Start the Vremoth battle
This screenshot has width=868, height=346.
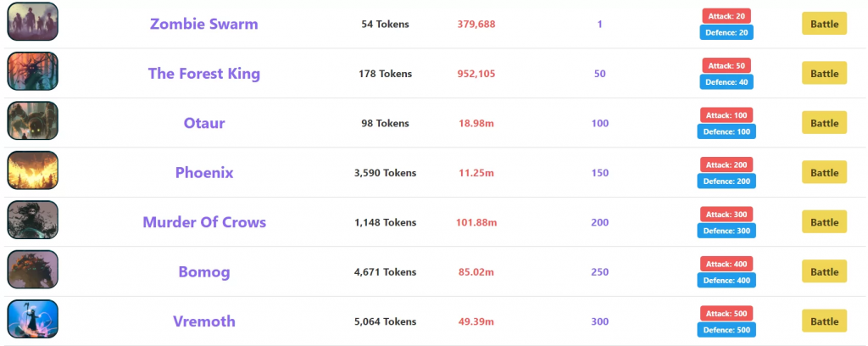tap(824, 321)
